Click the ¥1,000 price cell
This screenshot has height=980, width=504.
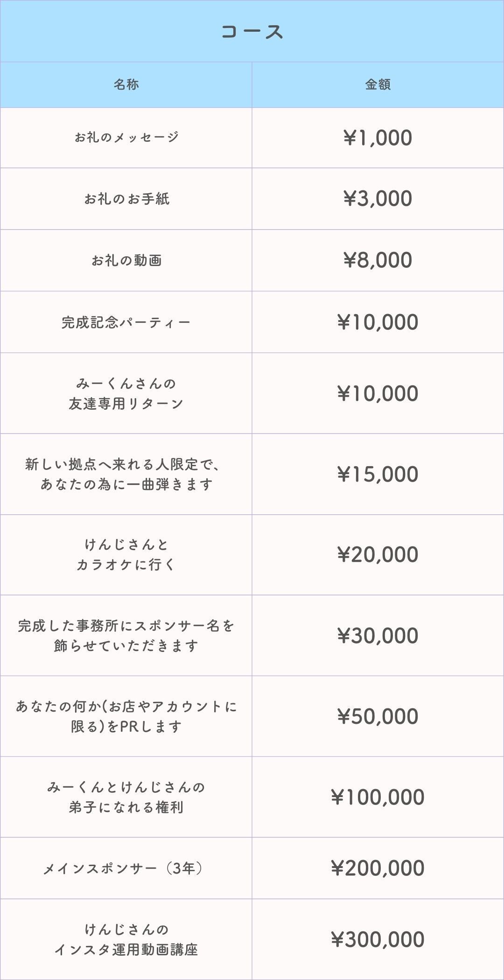(x=378, y=138)
